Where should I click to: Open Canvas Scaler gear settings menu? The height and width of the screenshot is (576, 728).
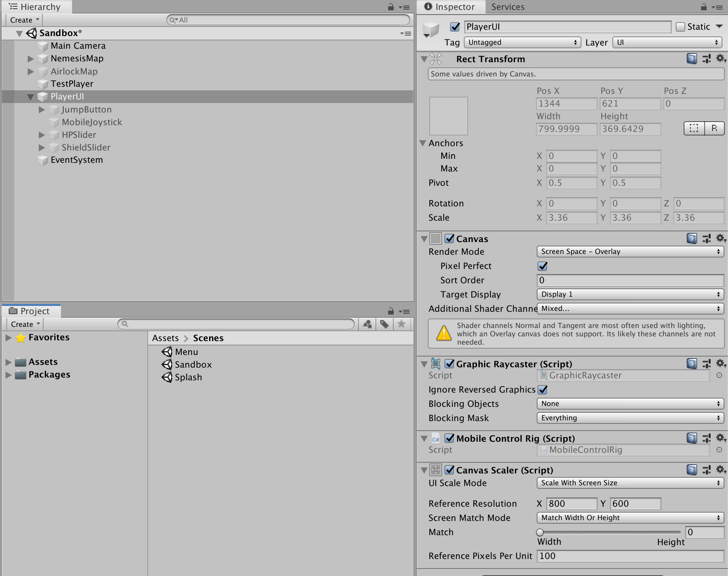[x=721, y=470]
